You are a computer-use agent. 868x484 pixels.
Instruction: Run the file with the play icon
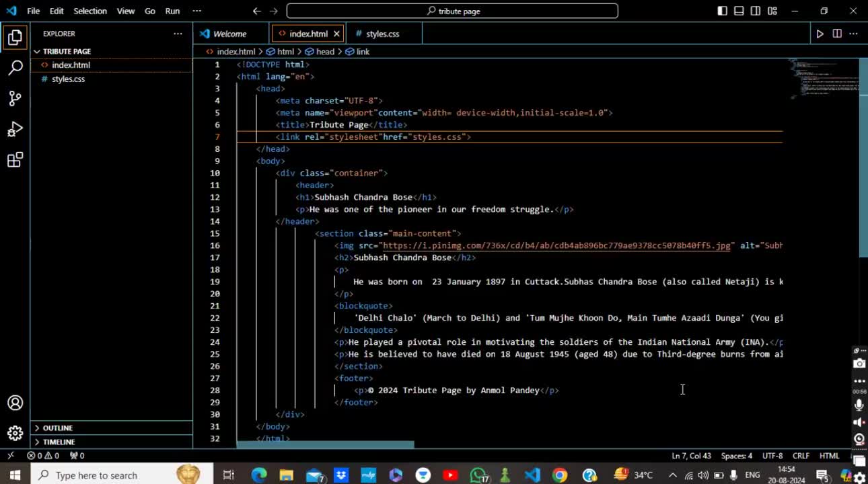click(820, 34)
